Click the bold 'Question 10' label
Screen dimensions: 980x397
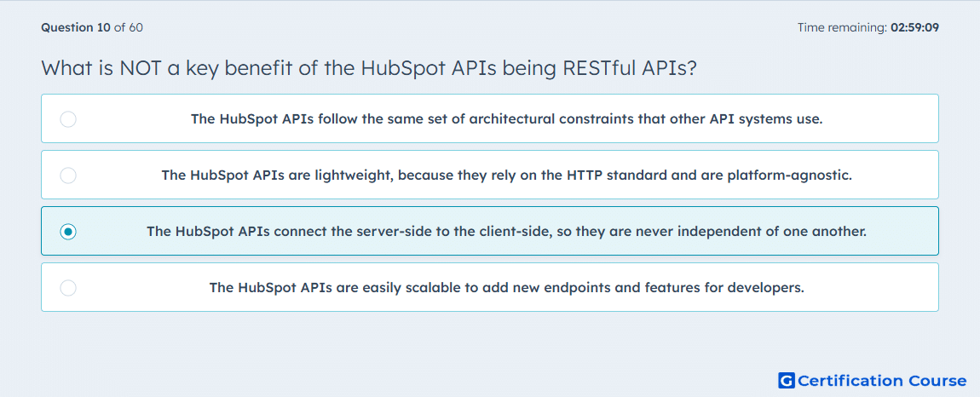tap(76, 27)
